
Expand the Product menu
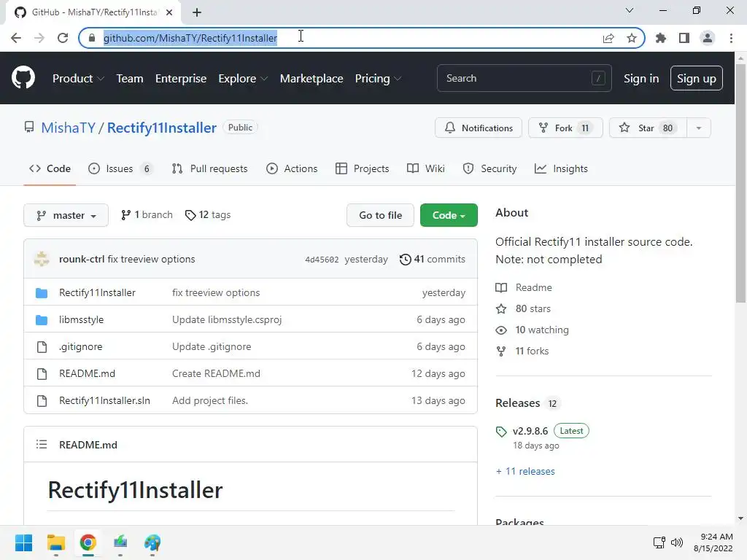[x=78, y=79]
